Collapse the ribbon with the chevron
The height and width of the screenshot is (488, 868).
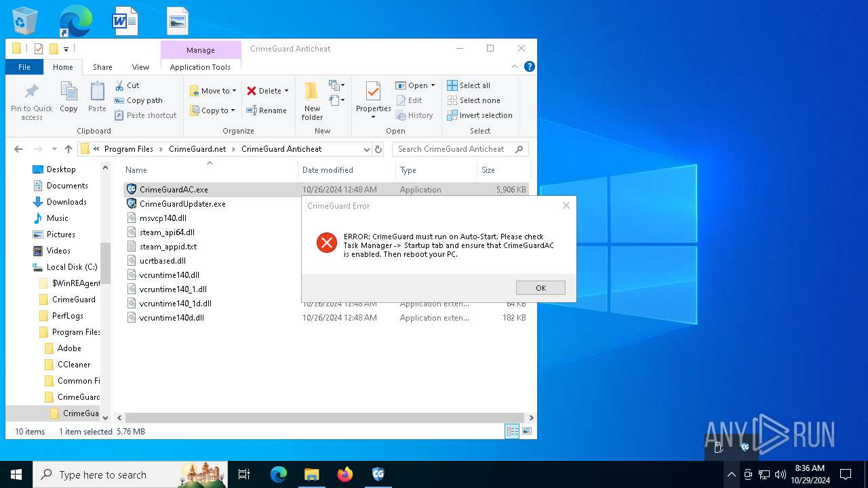pyautogui.click(x=515, y=66)
